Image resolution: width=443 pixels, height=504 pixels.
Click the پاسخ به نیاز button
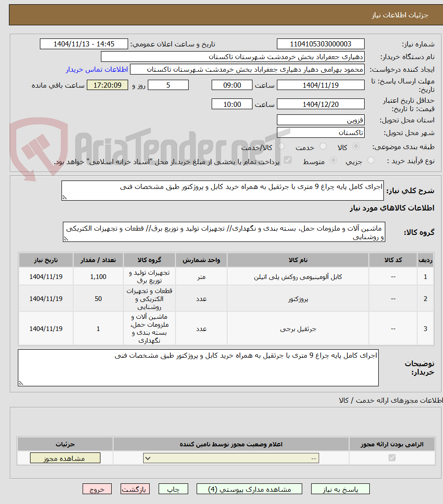[x=340, y=489]
